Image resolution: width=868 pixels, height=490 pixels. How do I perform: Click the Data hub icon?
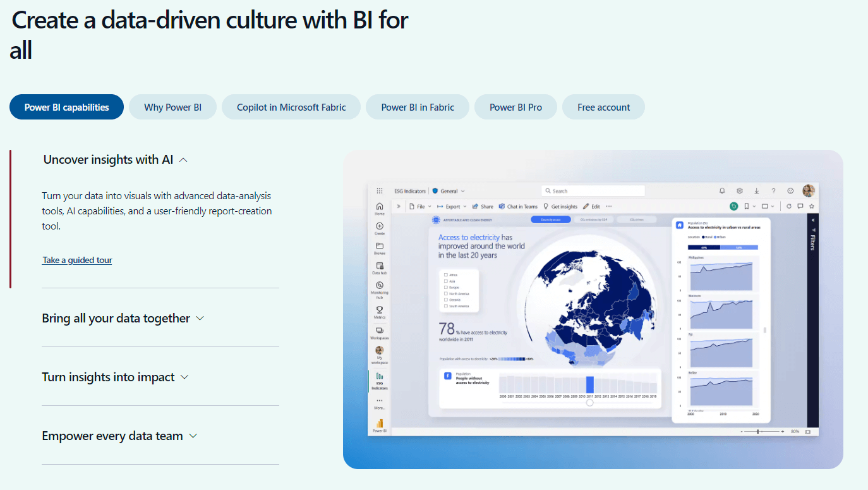(x=380, y=265)
